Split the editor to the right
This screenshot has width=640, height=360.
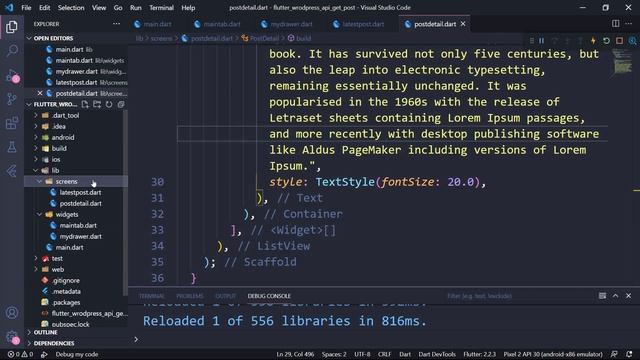point(616,24)
